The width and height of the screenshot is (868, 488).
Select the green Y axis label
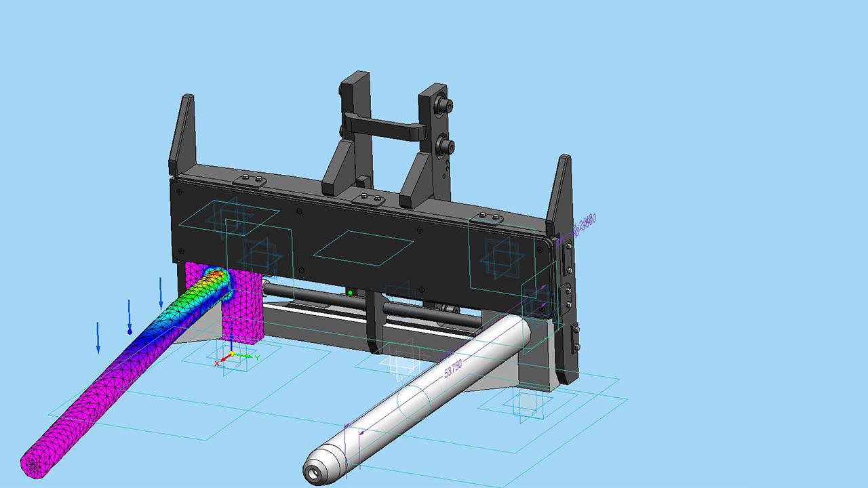point(258,357)
